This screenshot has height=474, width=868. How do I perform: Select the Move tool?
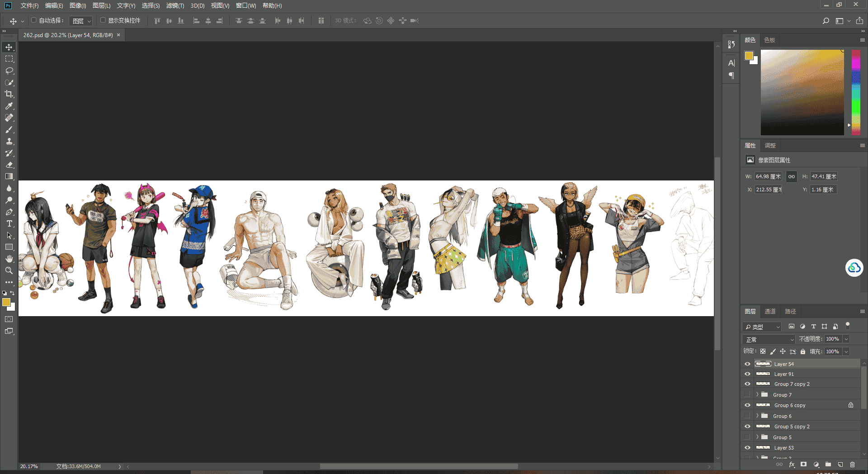click(x=9, y=47)
